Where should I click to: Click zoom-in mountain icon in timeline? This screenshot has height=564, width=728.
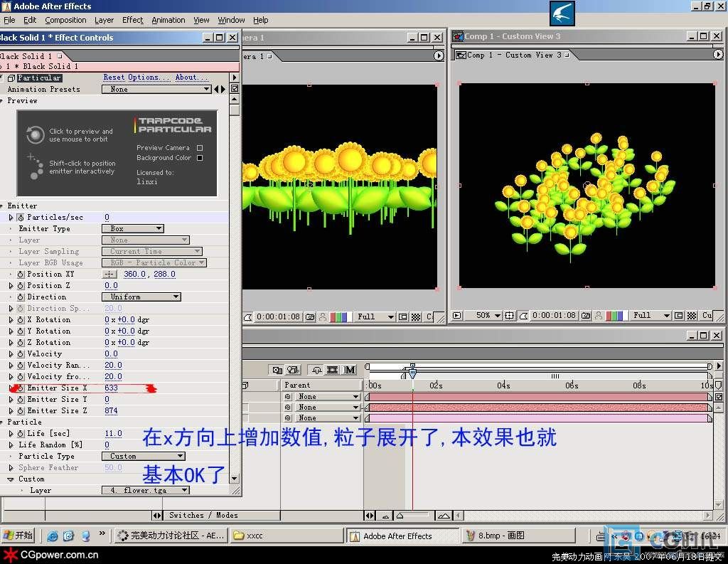coord(444,516)
